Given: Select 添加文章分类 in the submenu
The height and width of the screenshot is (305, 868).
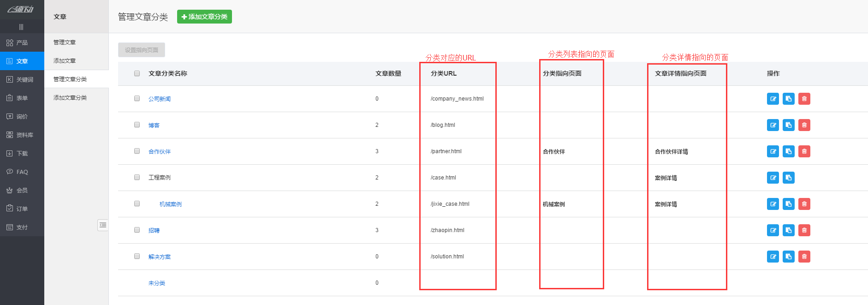Looking at the screenshot, I should coord(70,98).
